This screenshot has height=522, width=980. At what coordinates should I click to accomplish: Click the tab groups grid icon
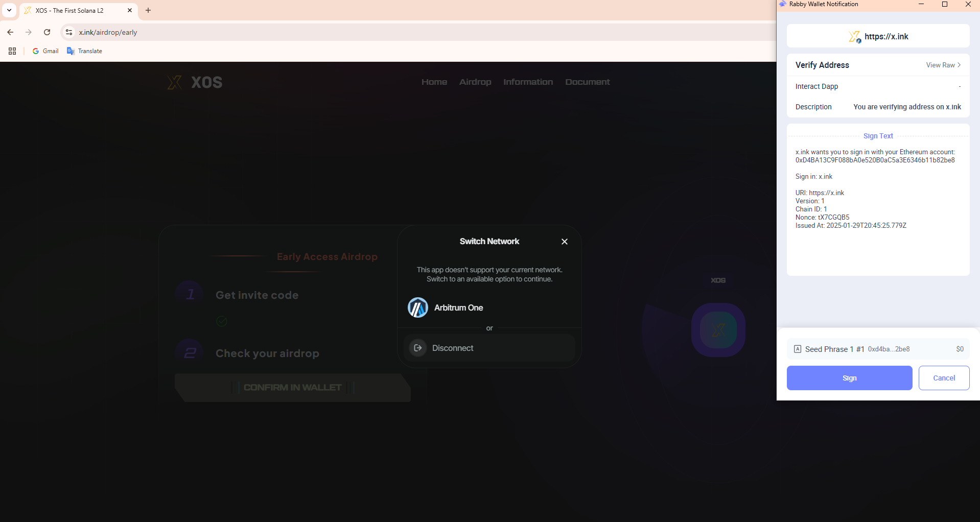pyautogui.click(x=12, y=51)
